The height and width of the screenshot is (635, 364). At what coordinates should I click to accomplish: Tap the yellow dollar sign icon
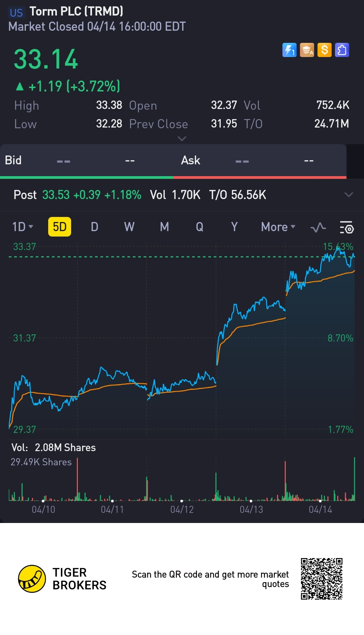point(325,50)
